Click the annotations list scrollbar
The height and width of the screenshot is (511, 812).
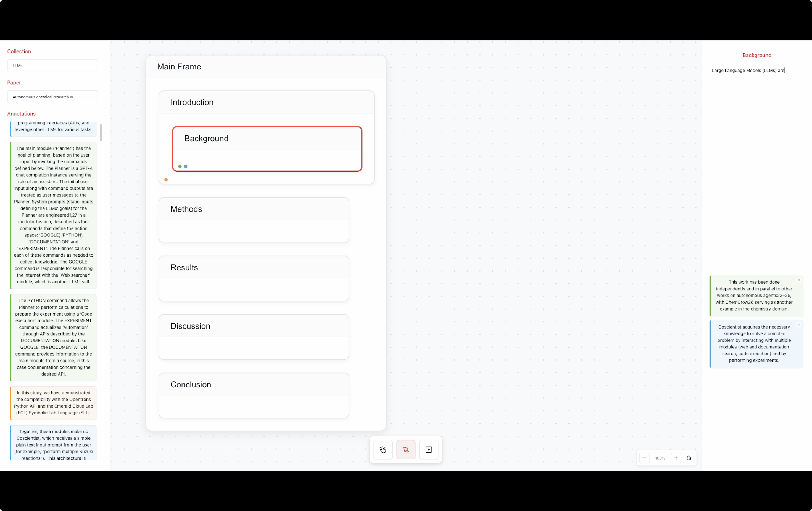tap(101, 132)
